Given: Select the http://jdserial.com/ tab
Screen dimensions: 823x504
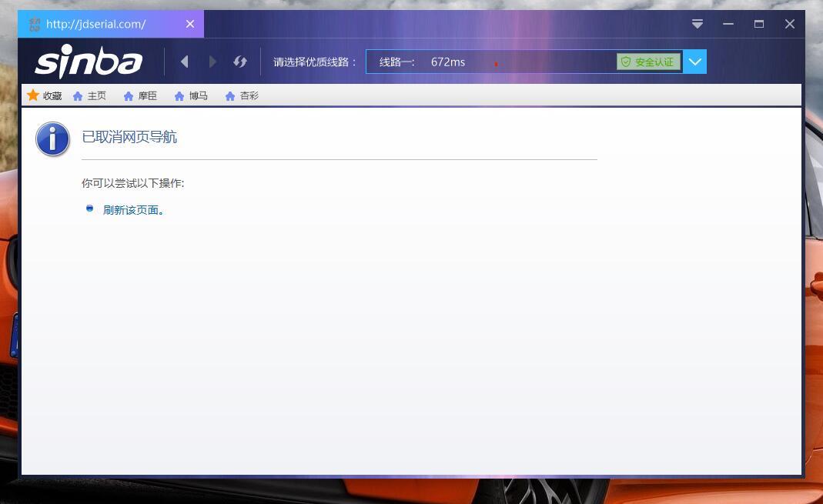Looking at the screenshot, I should click(x=110, y=24).
